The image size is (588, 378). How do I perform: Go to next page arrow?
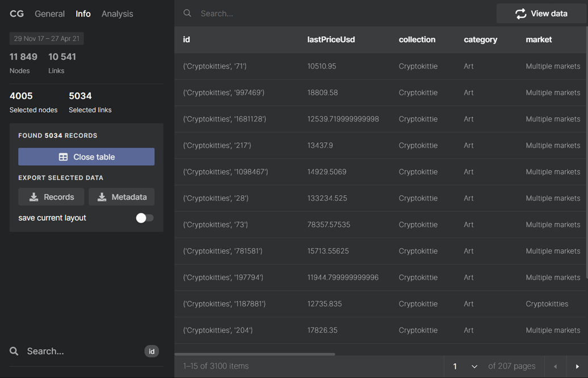[577, 367]
